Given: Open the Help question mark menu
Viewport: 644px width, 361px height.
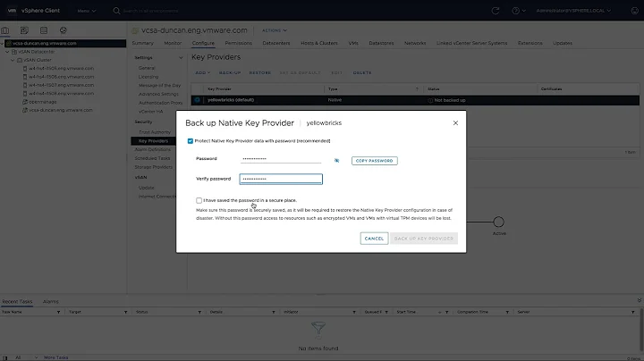Looking at the screenshot, I should (x=518, y=11).
